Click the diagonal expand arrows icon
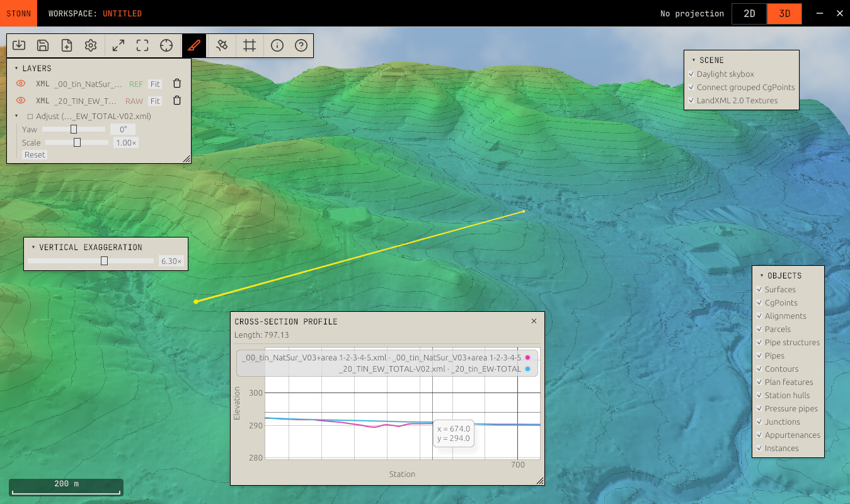Image resolution: width=850 pixels, height=504 pixels. click(118, 45)
